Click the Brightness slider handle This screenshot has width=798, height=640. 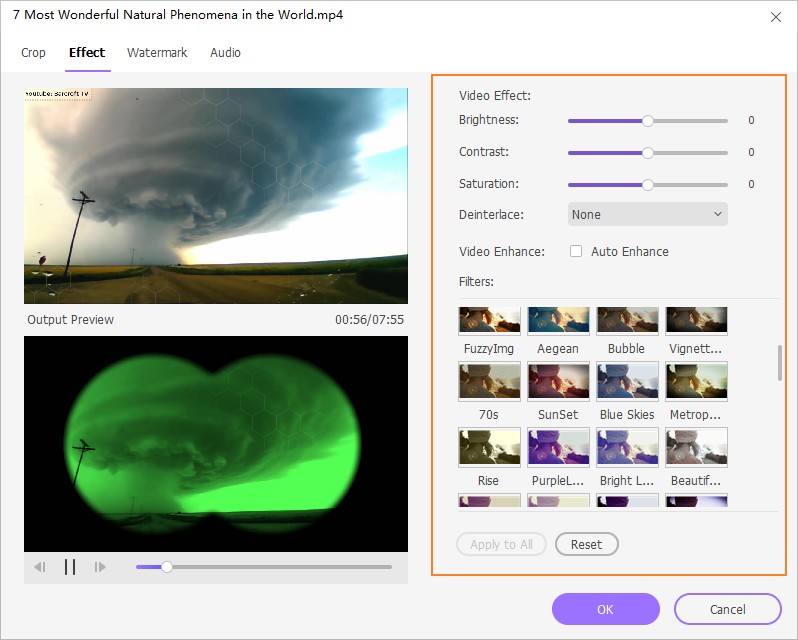click(x=648, y=121)
